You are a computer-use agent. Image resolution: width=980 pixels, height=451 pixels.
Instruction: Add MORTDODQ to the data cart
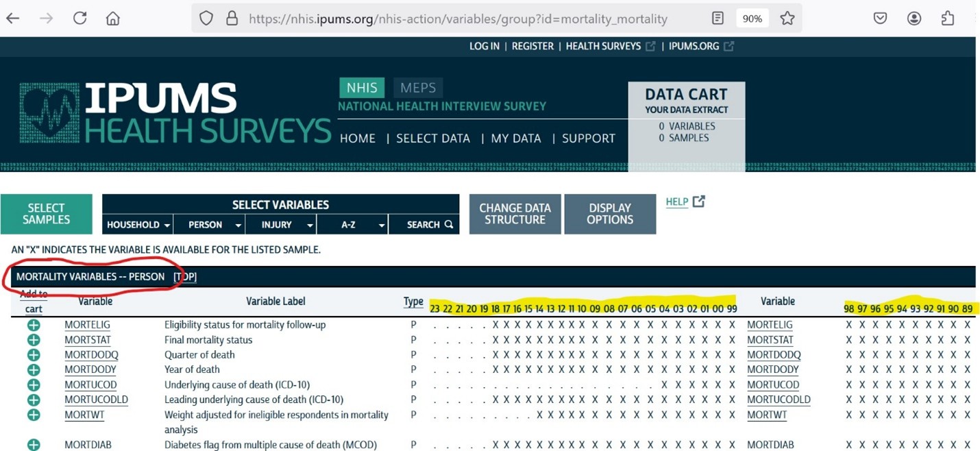point(34,355)
